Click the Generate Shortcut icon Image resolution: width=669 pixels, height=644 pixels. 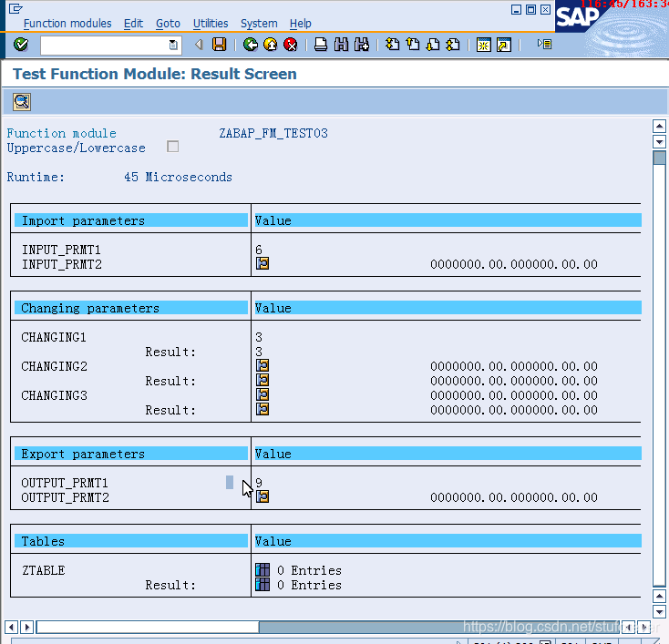(504, 45)
